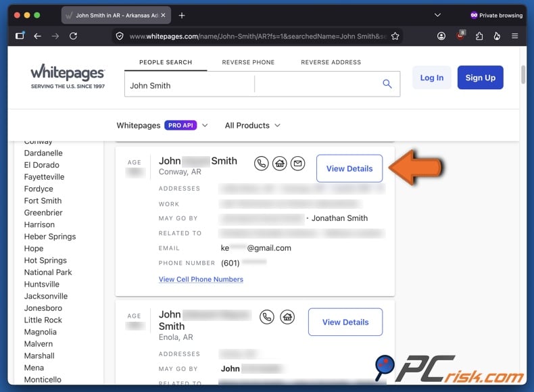
Task: Click the browser forward arrow
Action: coord(55,36)
